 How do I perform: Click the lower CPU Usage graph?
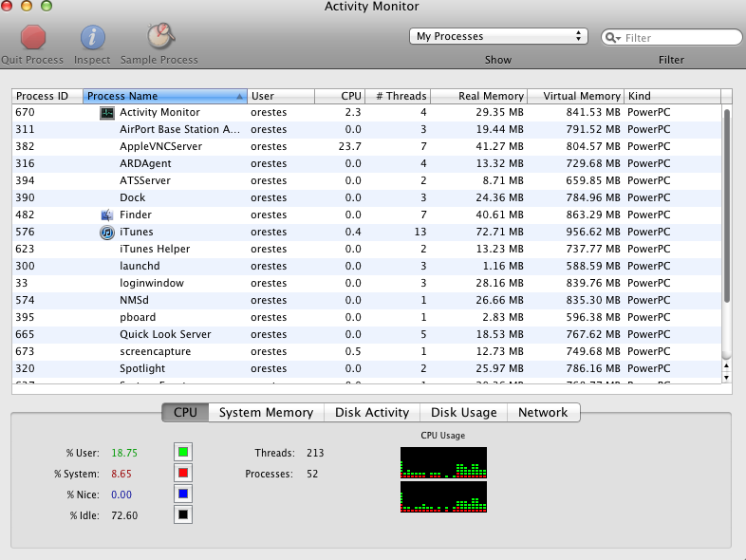pyautogui.click(x=443, y=496)
